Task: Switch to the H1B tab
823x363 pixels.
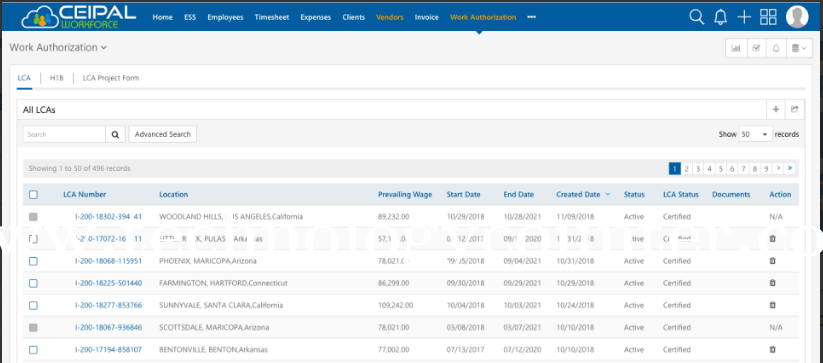Action: [x=57, y=78]
